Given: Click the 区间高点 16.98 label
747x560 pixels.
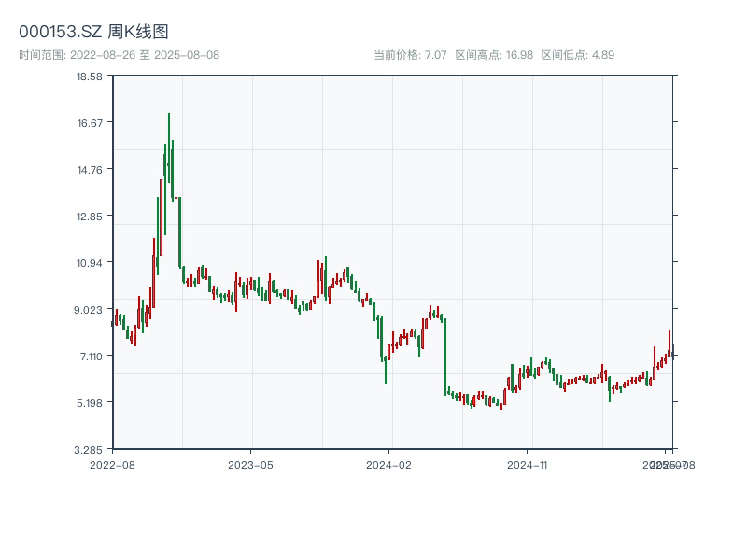Looking at the screenshot, I should click(x=494, y=55).
